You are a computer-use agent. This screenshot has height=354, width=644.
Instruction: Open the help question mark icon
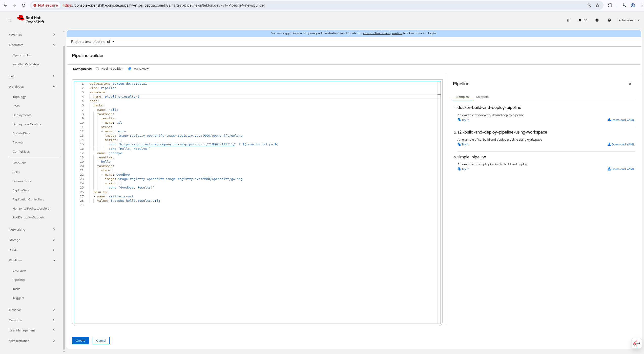(x=609, y=20)
